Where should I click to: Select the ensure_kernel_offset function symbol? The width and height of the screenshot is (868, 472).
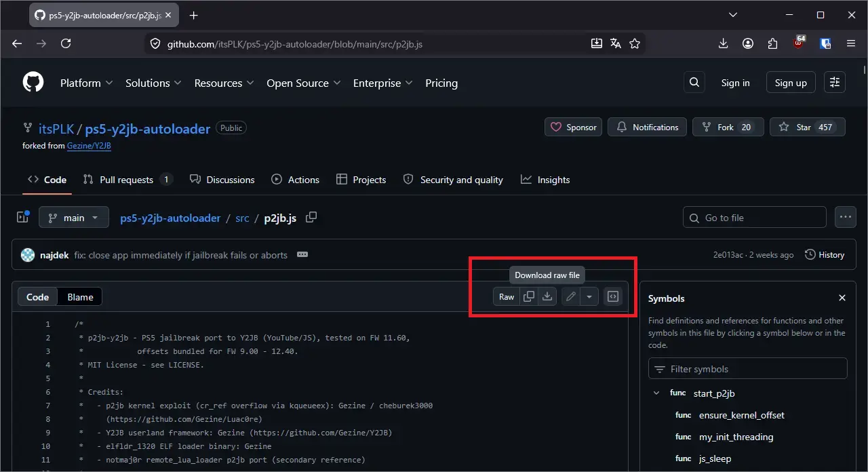click(742, 415)
